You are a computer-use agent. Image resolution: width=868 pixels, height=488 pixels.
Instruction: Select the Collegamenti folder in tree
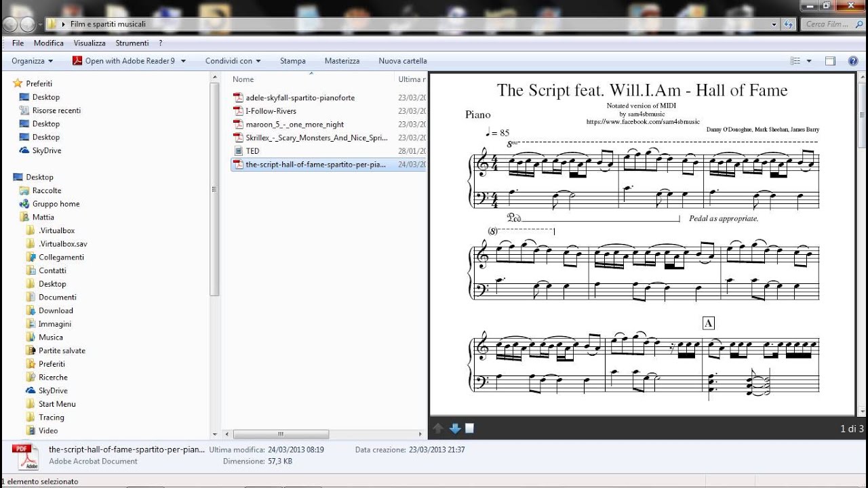(x=61, y=258)
